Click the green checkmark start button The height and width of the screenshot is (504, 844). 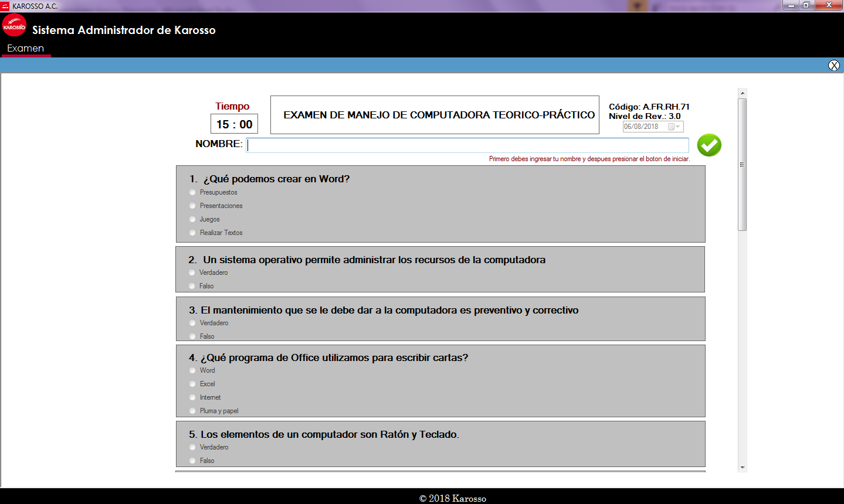[x=709, y=145]
